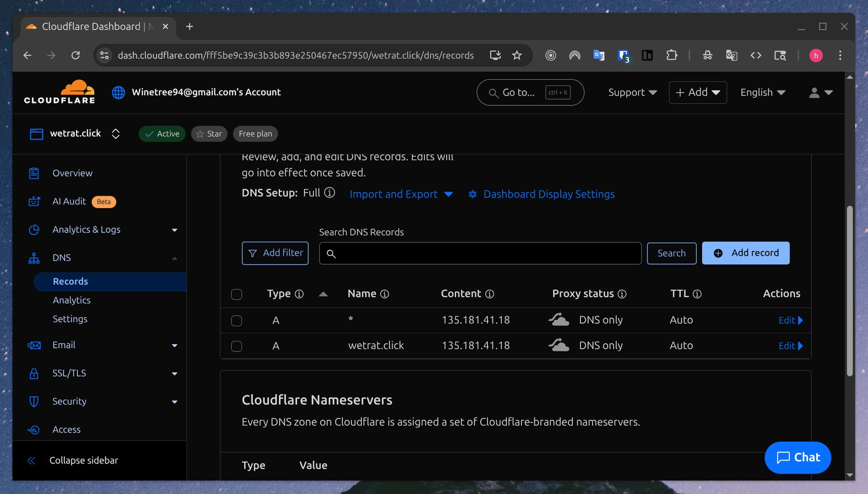Screen dimensions: 868x494
Task: Click the Cloudflare logo
Action: tap(59, 92)
